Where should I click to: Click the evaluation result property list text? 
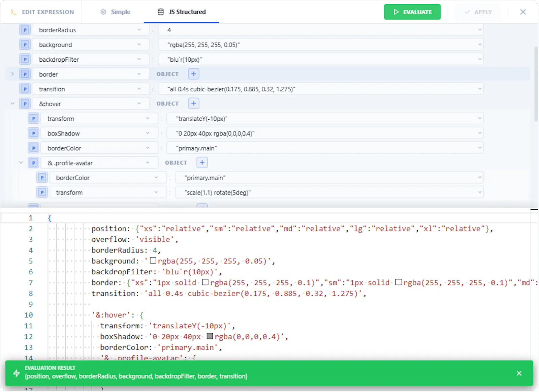136,376
